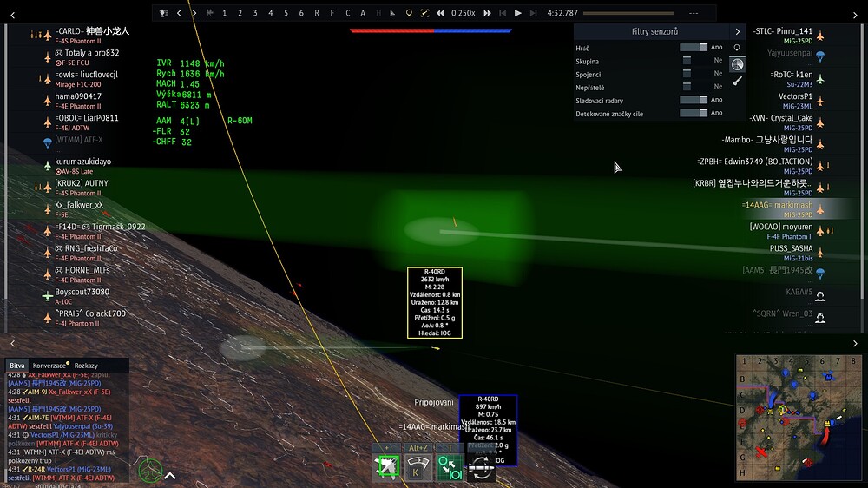
Task: Collapse the Filtry senzorů panel arrow
Action: (737, 31)
